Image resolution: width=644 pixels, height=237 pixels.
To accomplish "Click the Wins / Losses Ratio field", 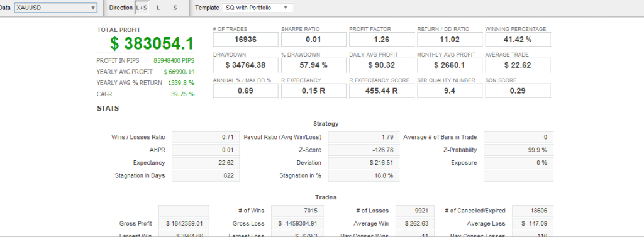I will tap(206, 137).
